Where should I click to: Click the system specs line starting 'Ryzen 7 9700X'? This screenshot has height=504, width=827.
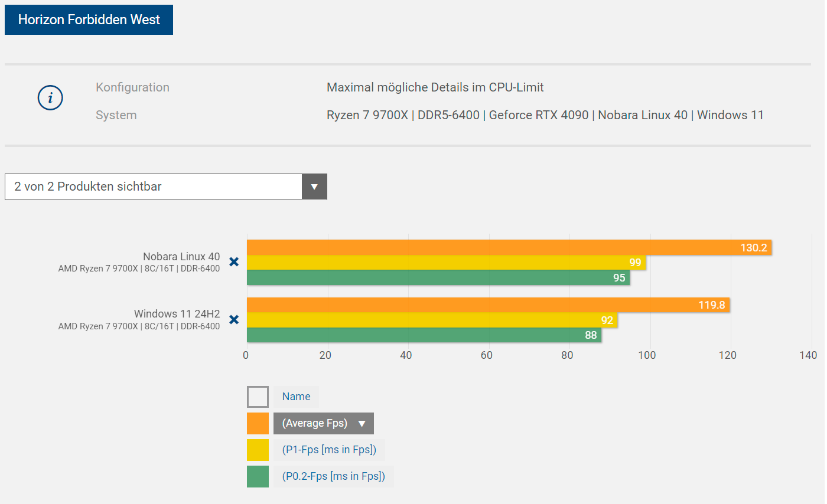(x=545, y=115)
